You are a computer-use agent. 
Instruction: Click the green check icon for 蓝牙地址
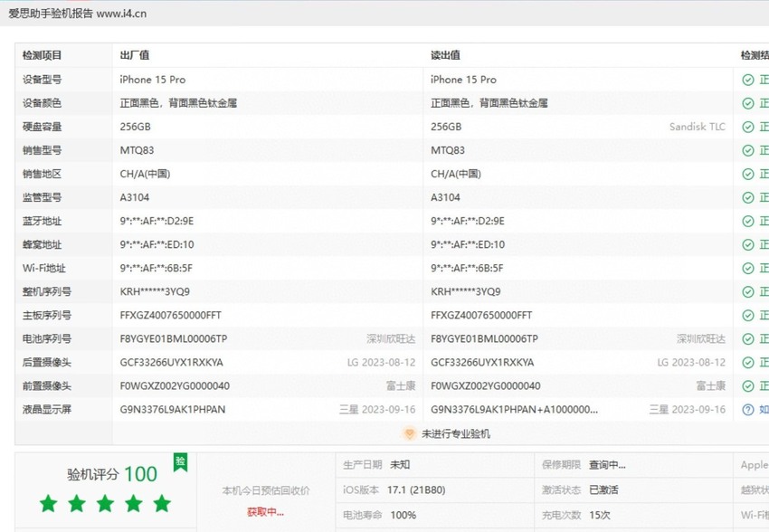pos(748,221)
